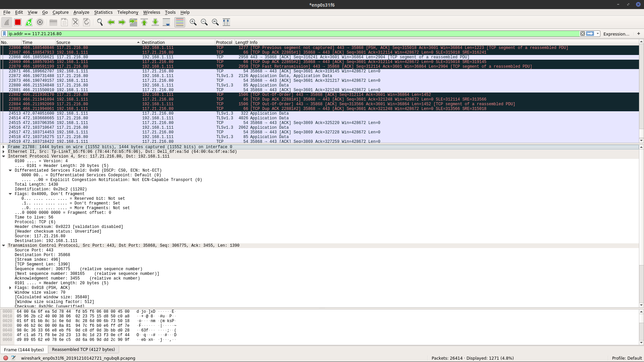Expand the Ethernet II tree row
The width and height of the screenshot is (644, 362).
click(4, 152)
